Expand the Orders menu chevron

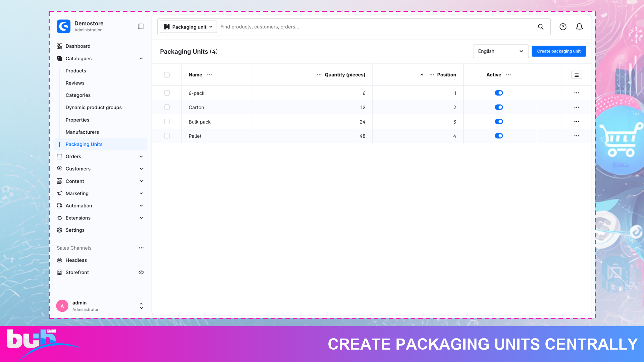pyautogui.click(x=141, y=157)
